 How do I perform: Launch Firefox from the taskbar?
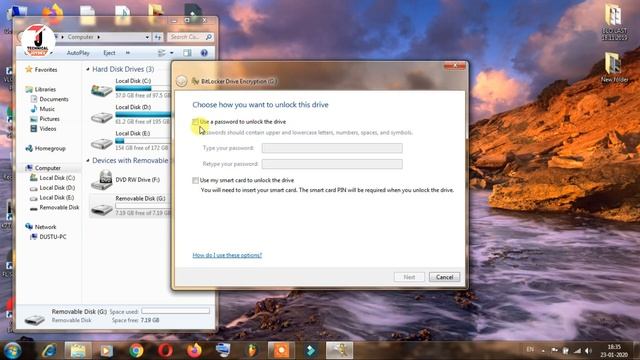(x=194, y=350)
